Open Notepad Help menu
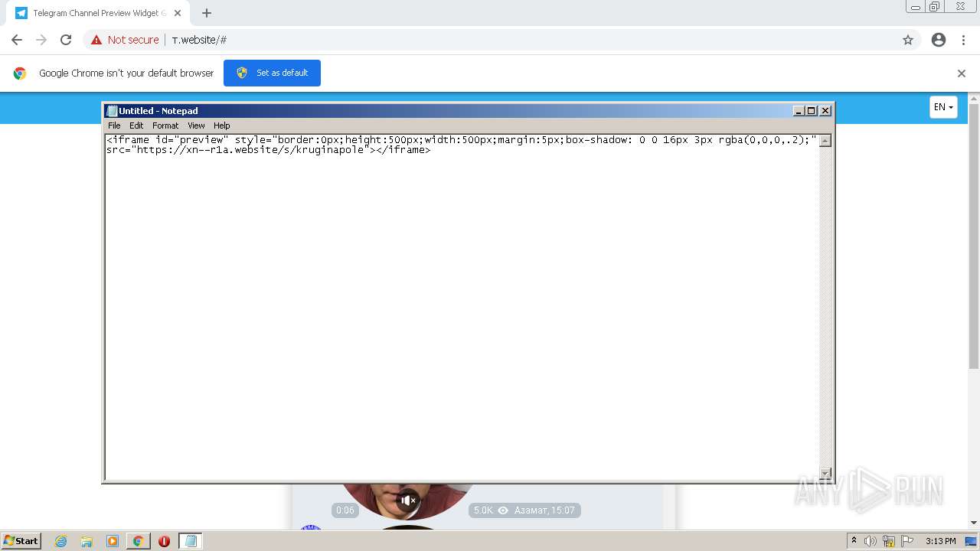This screenshot has height=551, width=980. [x=221, y=126]
